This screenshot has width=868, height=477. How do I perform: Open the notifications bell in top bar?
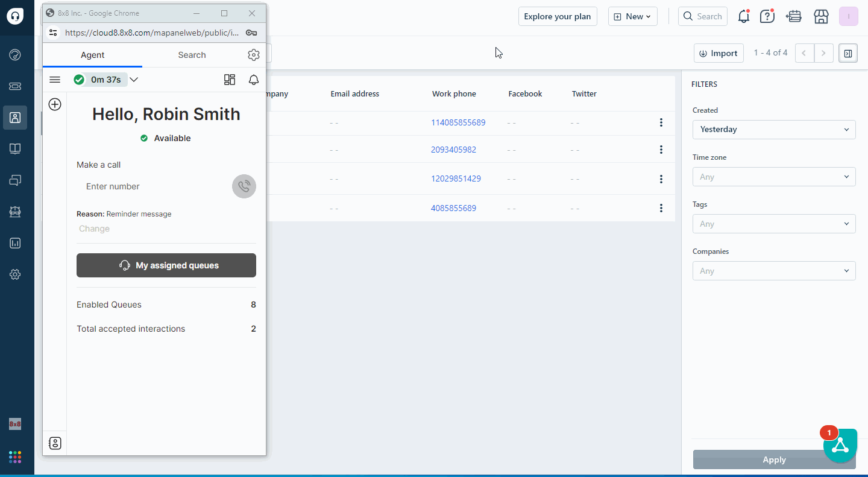pyautogui.click(x=744, y=16)
